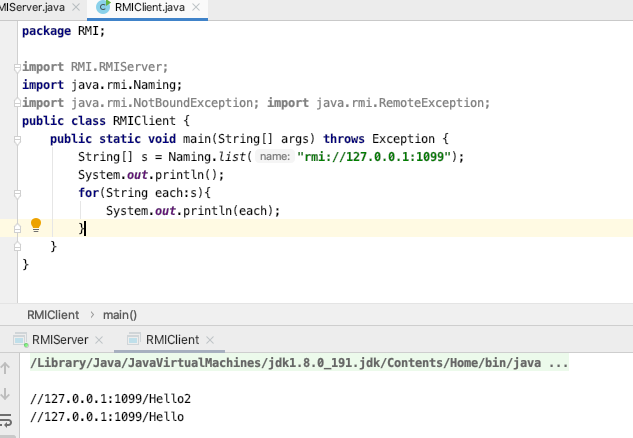Collapse the main method fold marker
This screenshot has height=438, width=633.
click(17, 140)
